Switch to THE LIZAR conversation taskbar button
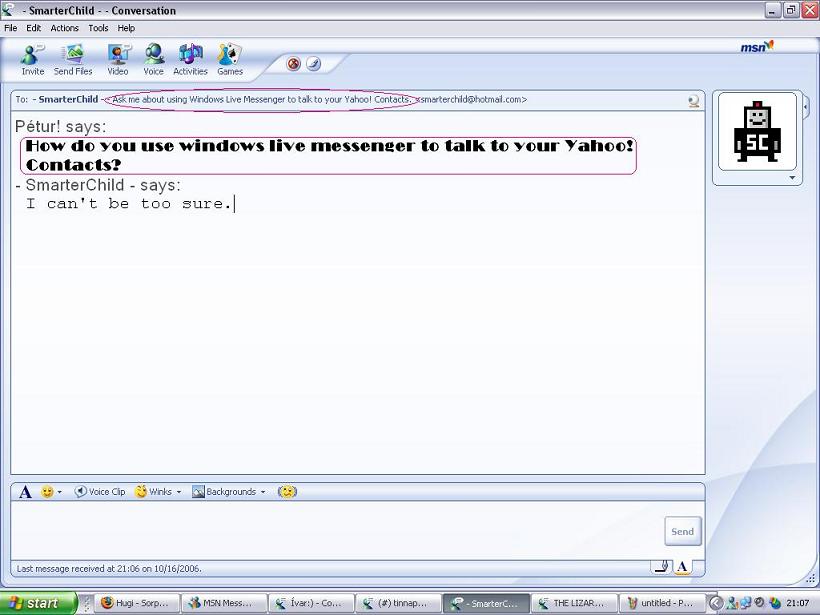This screenshot has width=820, height=615. [574, 603]
